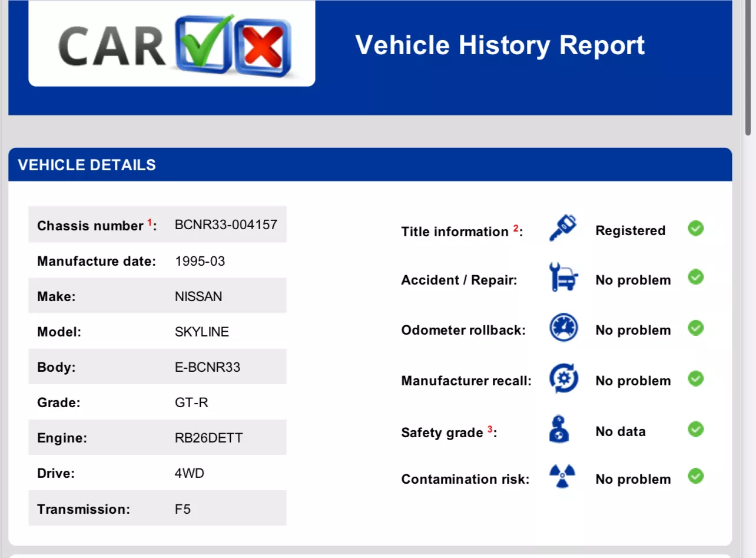Click No problem status for Odometer rollback
The height and width of the screenshot is (558, 756).
click(633, 330)
